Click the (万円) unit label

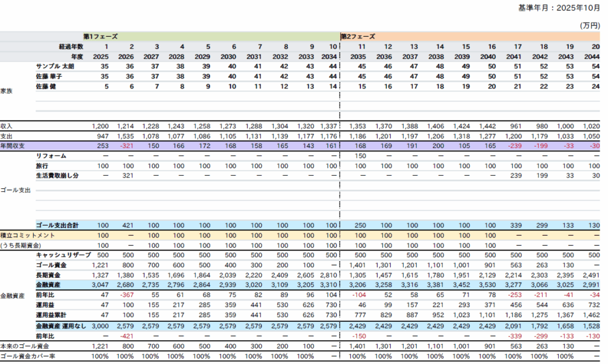point(590,26)
